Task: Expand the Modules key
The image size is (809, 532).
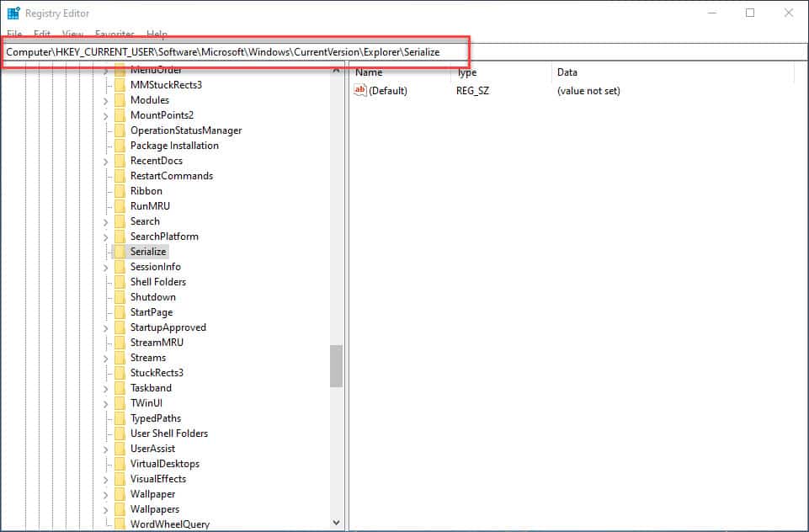Action: coord(106,101)
